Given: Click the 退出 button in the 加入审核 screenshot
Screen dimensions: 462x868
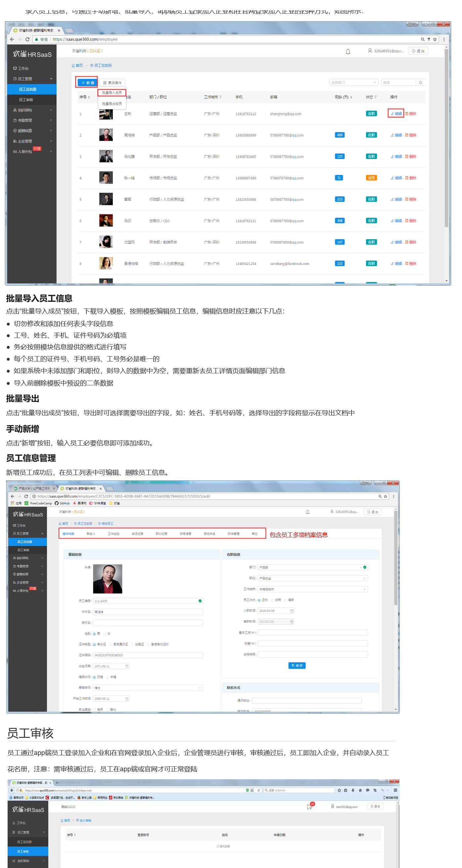Looking at the screenshot, I should [x=375, y=806].
